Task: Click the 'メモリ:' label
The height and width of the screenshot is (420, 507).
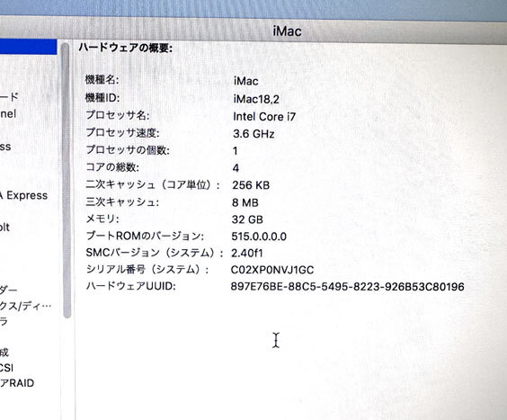Action: (102, 219)
